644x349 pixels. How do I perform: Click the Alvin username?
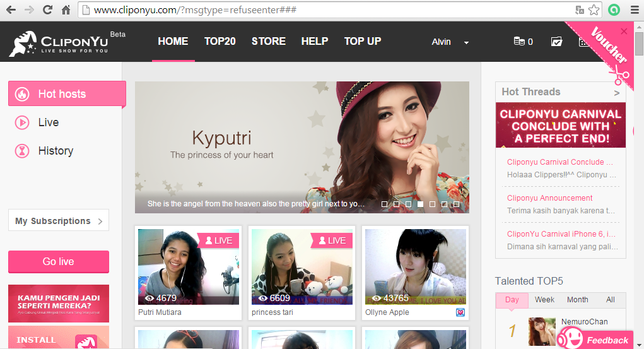441,42
